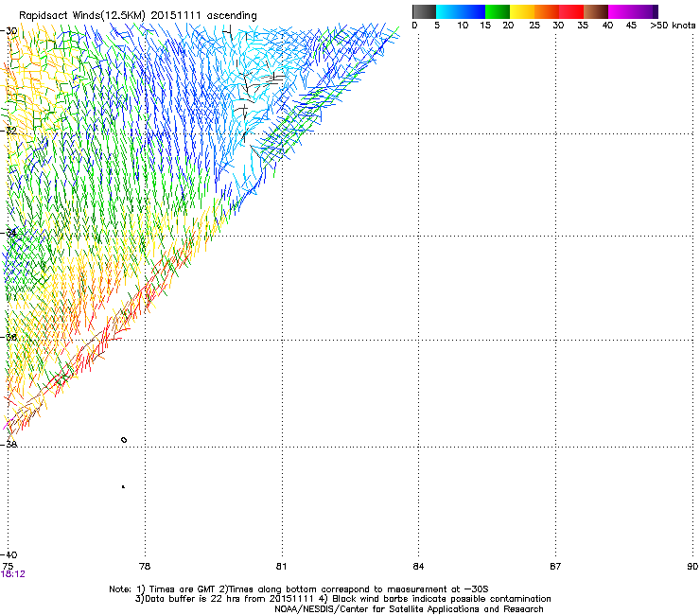Click the longitude label '81' on bottom axis
This screenshot has height=615, width=700.
(281, 567)
